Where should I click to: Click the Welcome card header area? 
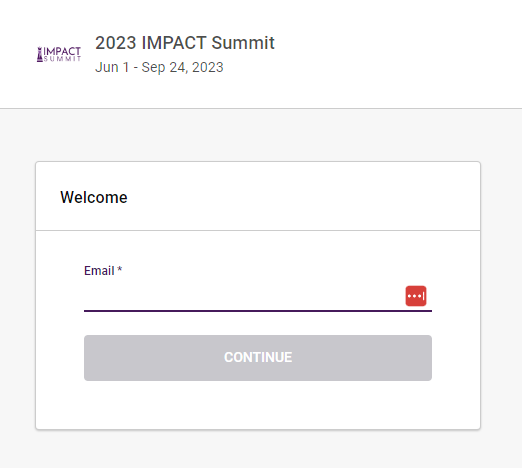[258, 196]
